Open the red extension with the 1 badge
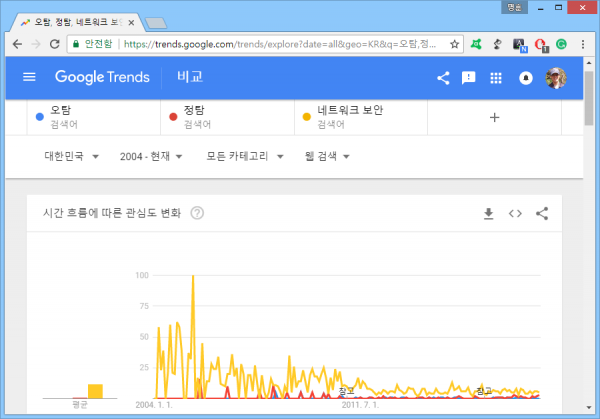Screen dimensions: 600x419 coord(541,45)
